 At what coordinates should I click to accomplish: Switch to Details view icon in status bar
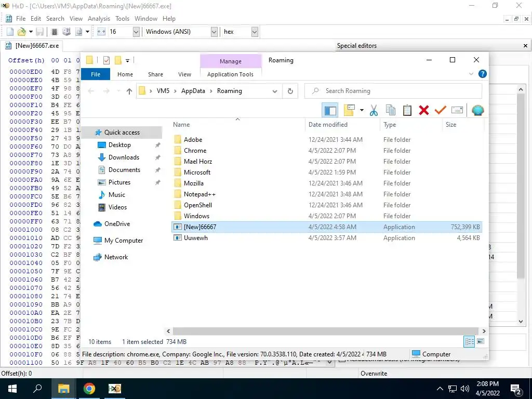469,341
